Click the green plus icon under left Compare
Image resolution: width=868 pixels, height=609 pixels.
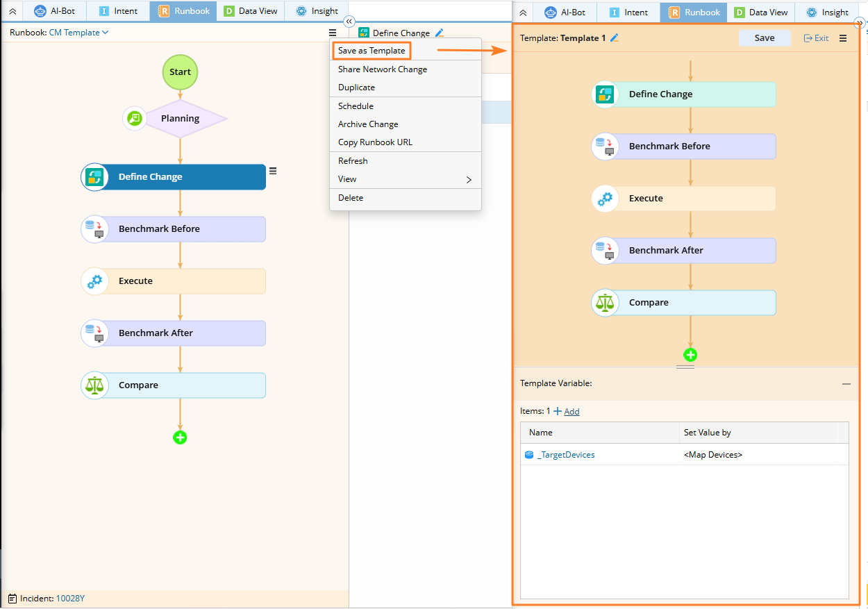(x=180, y=437)
